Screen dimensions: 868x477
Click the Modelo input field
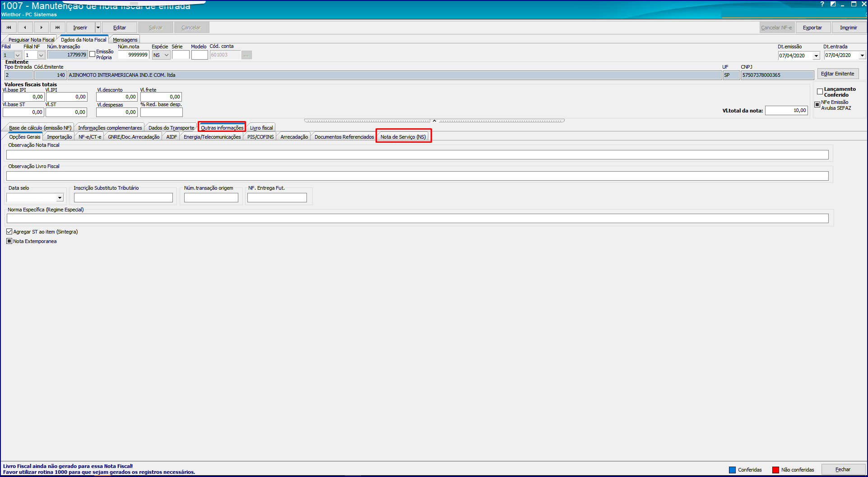click(x=200, y=55)
